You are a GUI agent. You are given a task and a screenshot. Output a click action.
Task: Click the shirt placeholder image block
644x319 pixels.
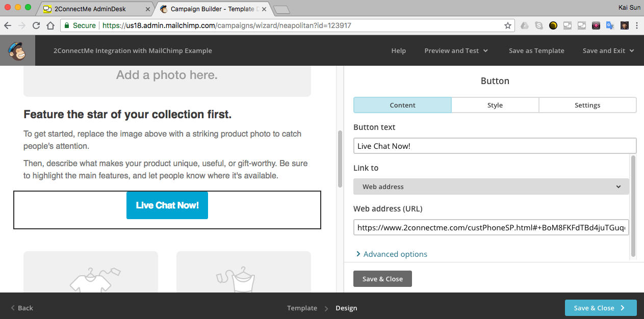[x=91, y=272]
